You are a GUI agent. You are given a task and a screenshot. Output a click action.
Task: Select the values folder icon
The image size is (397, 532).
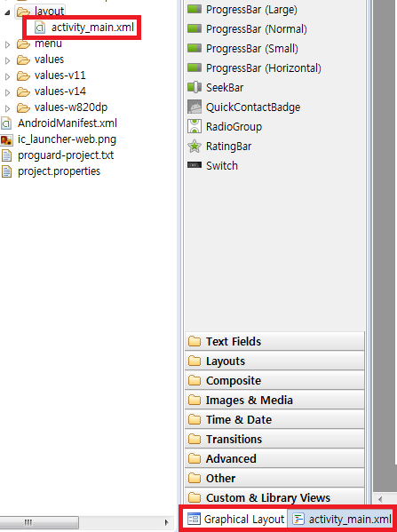click(x=23, y=60)
